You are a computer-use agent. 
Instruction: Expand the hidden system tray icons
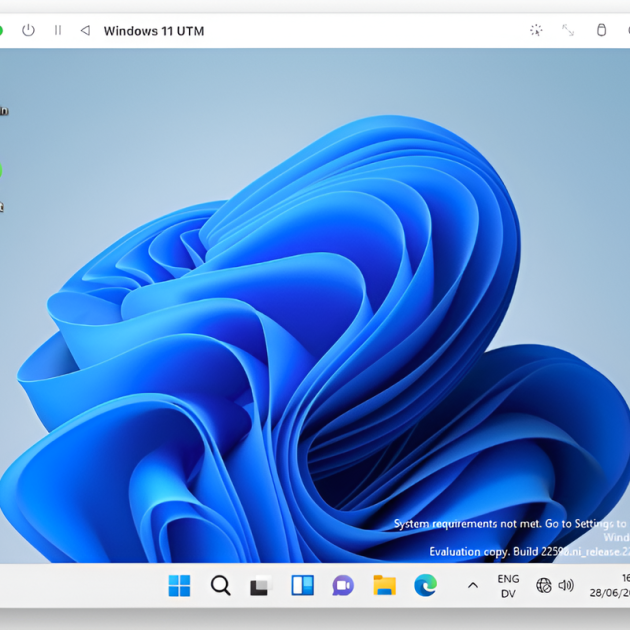(x=473, y=586)
